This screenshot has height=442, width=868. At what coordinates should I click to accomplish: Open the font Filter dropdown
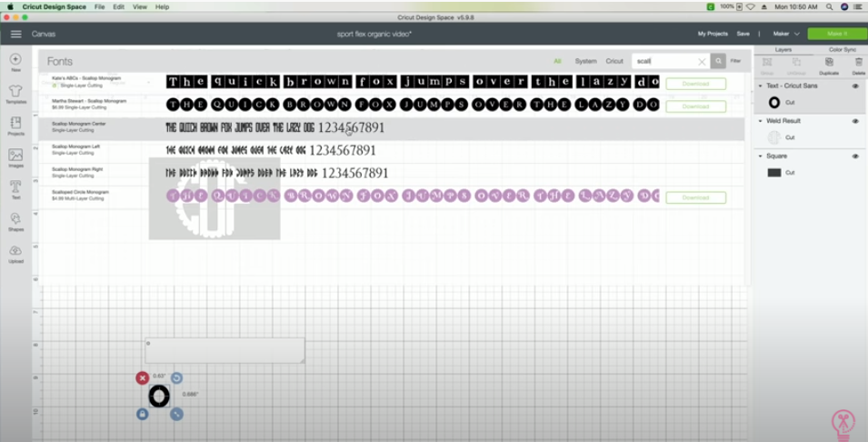(x=735, y=61)
